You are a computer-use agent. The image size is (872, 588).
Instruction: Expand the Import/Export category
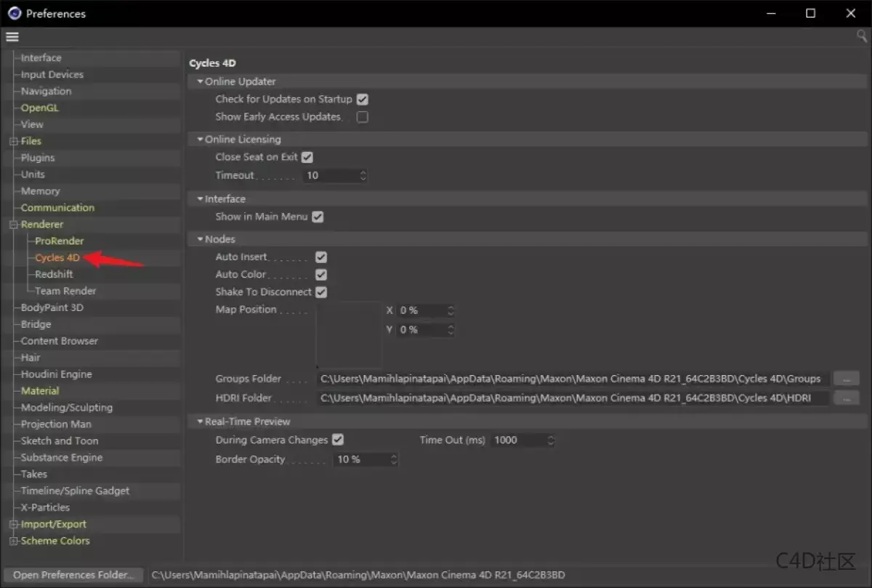[13, 524]
